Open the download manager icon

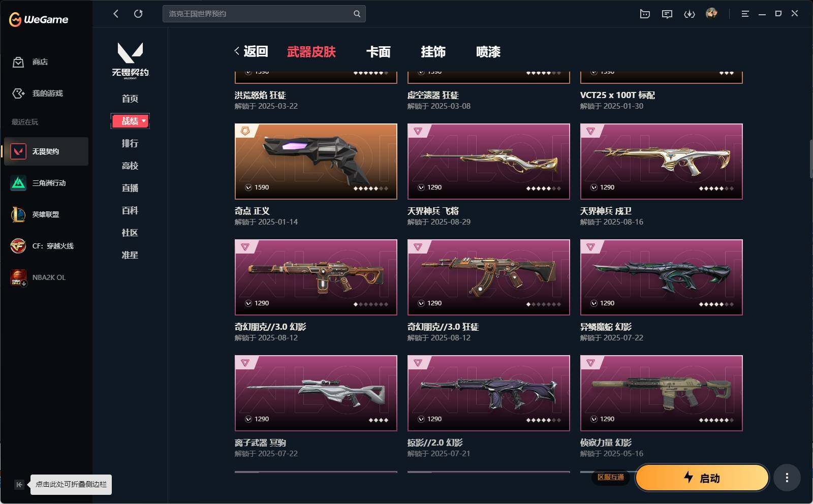[690, 14]
